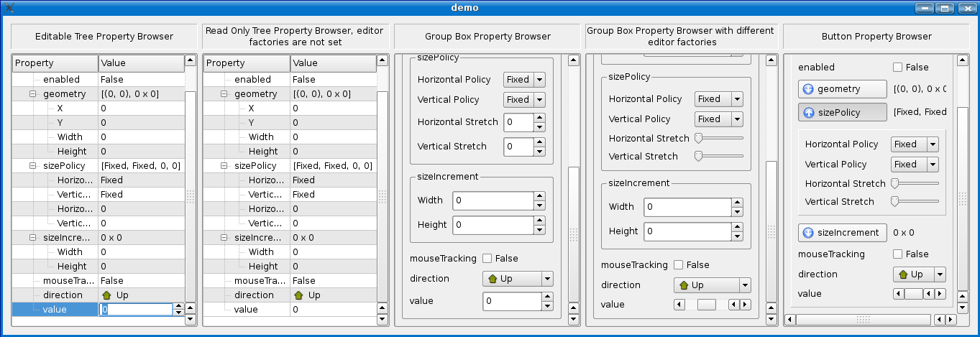Viewport: 980px width, 337px height.
Task: Click green Up arrow icon in Read Only Tree direction row
Action: [298, 295]
